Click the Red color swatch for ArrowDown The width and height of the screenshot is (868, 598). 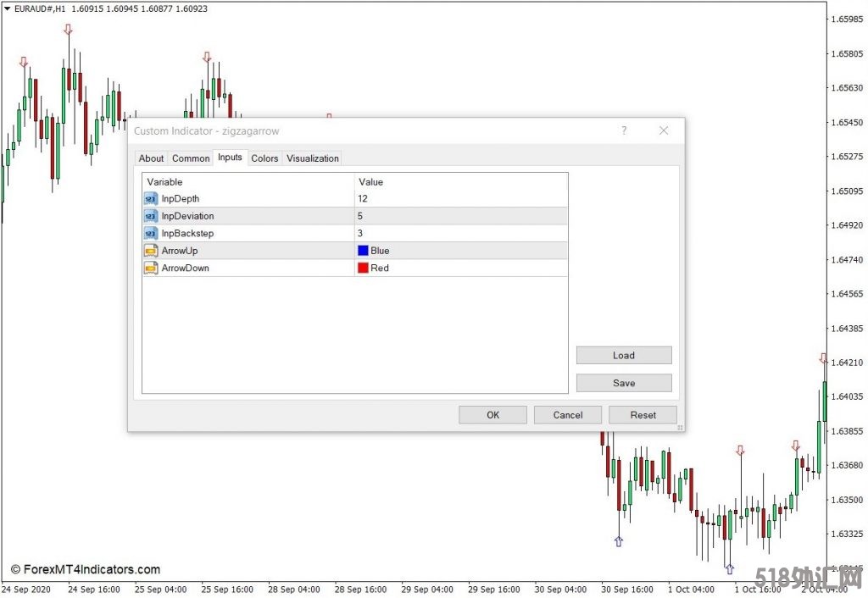[x=363, y=268]
